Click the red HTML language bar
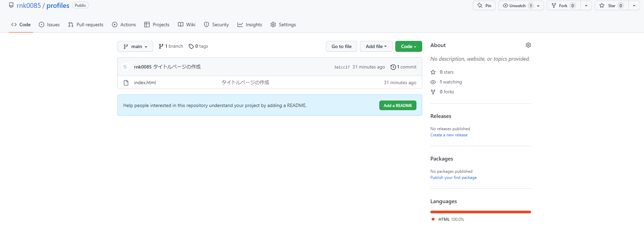 pyautogui.click(x=480, y=212)
